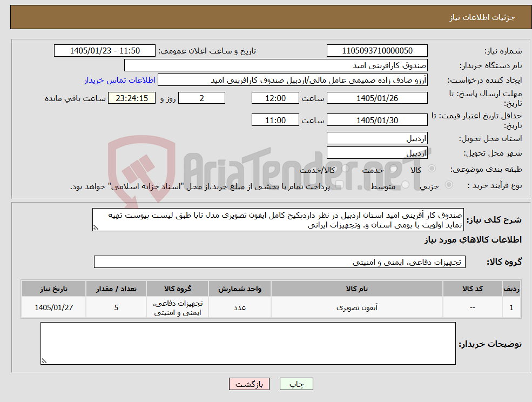Image resolution: width=532 pixels, height=402 pixels.
Task: Toggle the Islamic treasury payment checkbox
Action: (339, 185)
